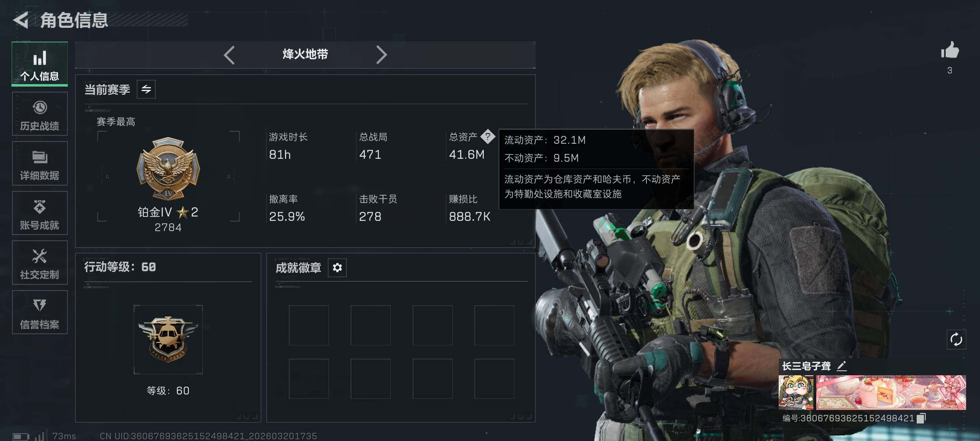
Task: Open the 成就徽章 gear settings
Action: 337,267
